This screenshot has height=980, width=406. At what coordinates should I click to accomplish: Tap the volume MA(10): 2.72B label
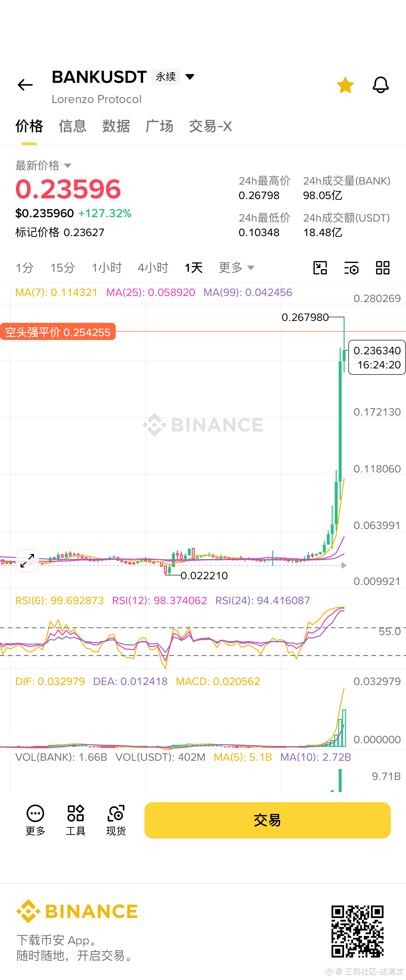(x=315, y=757)
